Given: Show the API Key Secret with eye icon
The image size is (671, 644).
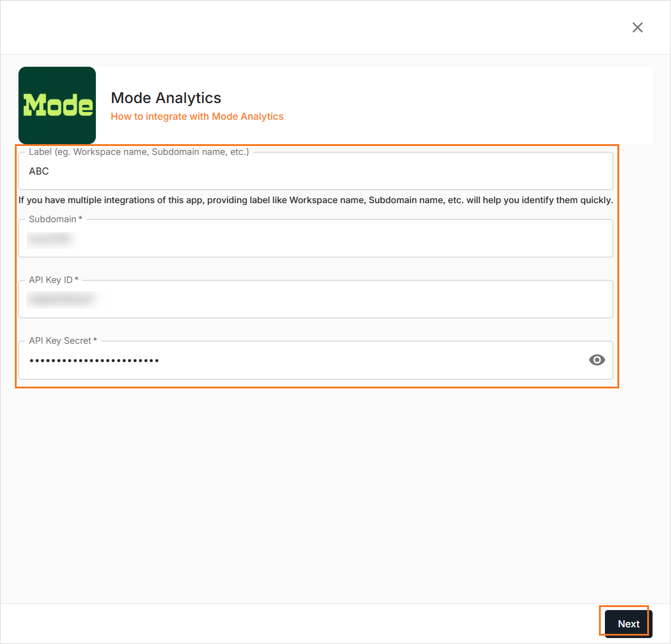Looking at the screenshot, I should tap(597, 360).
